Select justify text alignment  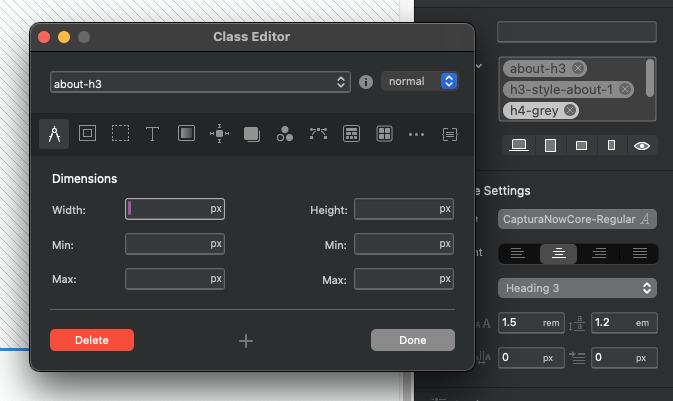[x=636, y=254]
